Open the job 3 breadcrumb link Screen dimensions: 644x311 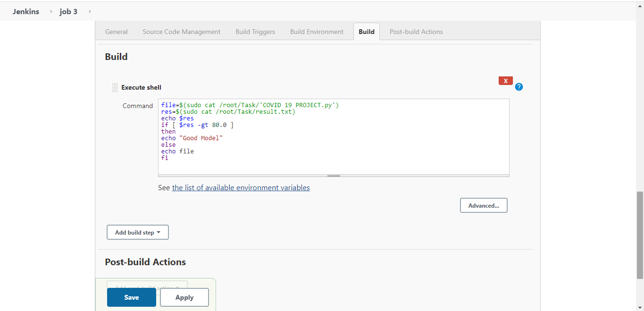[x=68, y=11]
